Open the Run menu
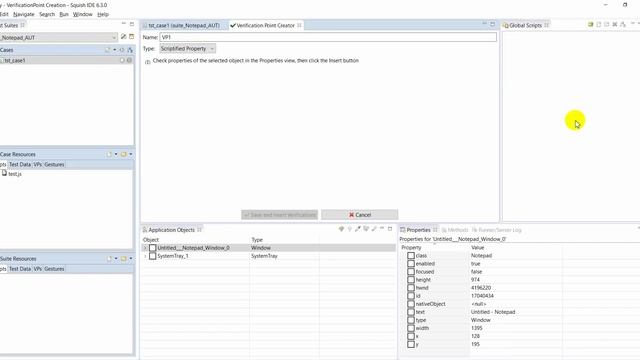This screenshot has width=640, height=360. 64,14
